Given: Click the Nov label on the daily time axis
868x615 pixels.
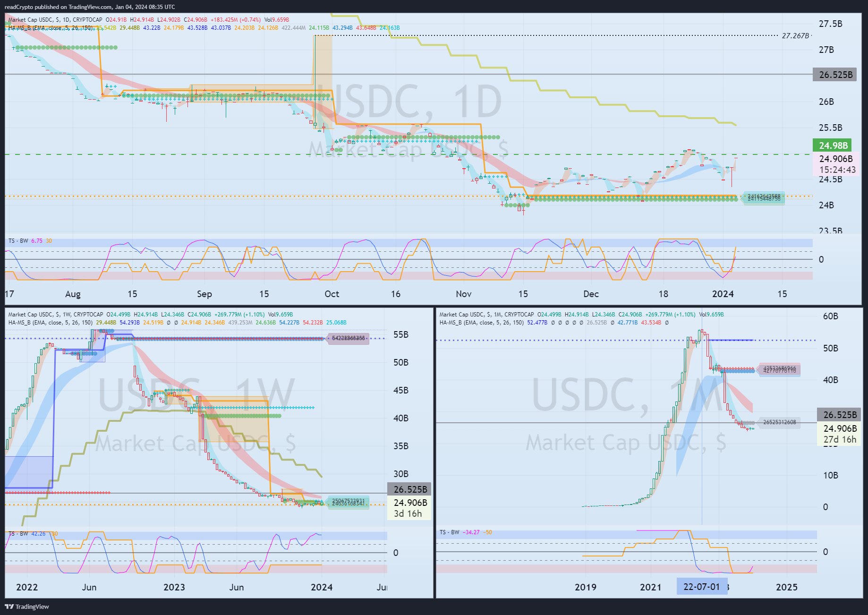Looking at the screenshot, I should [x=463, y=294].
